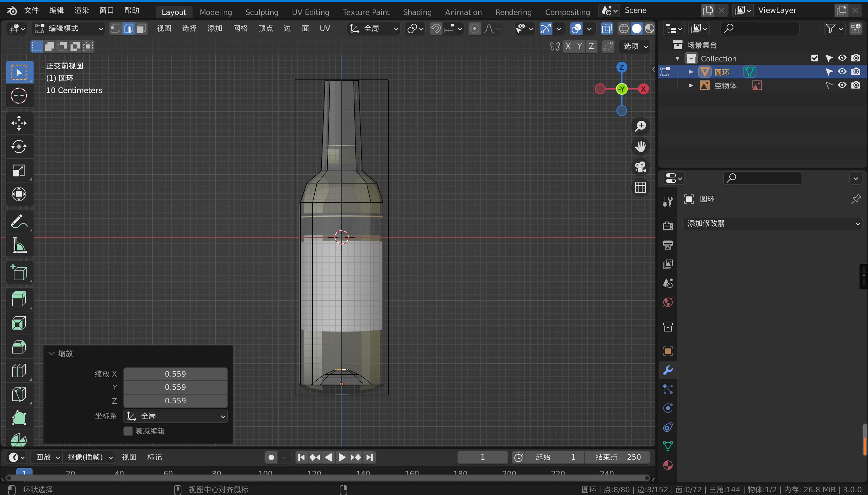Viewport: 868px width, 495px height.
Task: Select the Bevel tool
Action: (19, 347)
